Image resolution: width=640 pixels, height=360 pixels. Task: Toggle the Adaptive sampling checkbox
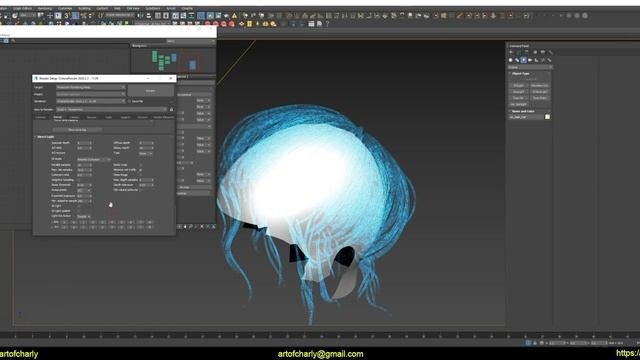79,180
